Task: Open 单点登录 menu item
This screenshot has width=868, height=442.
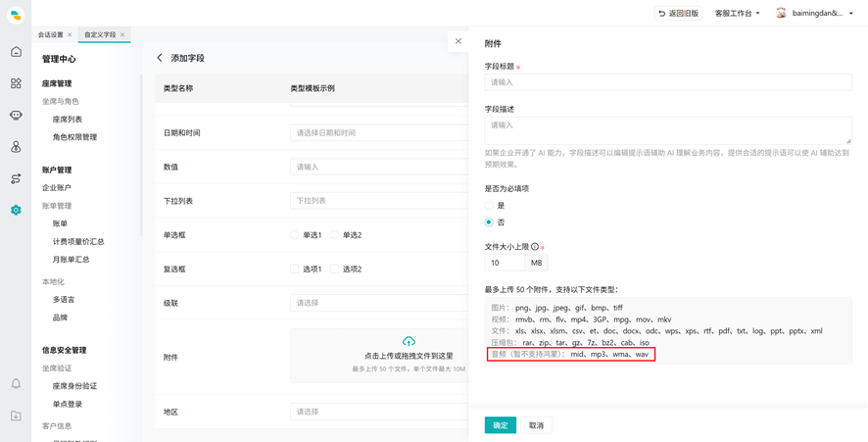Action: (x=68, y=405)
